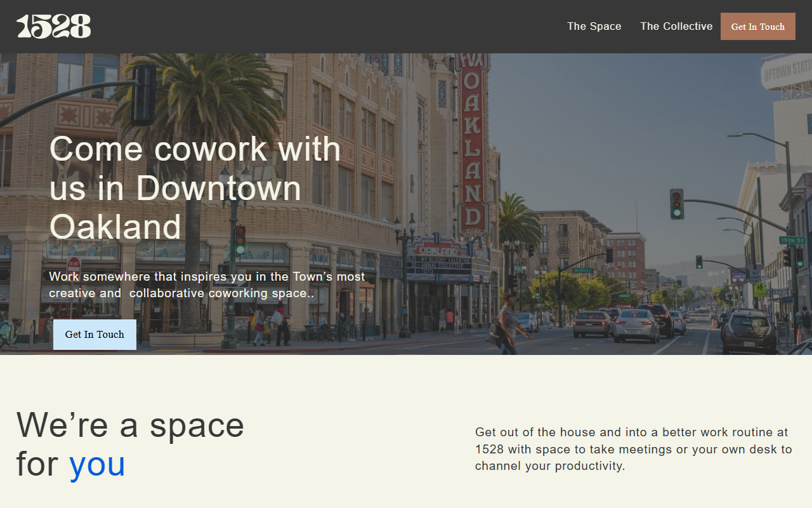Open The Space menu item
The width and height of the screenshot is (812, 508).
(594, 26)
